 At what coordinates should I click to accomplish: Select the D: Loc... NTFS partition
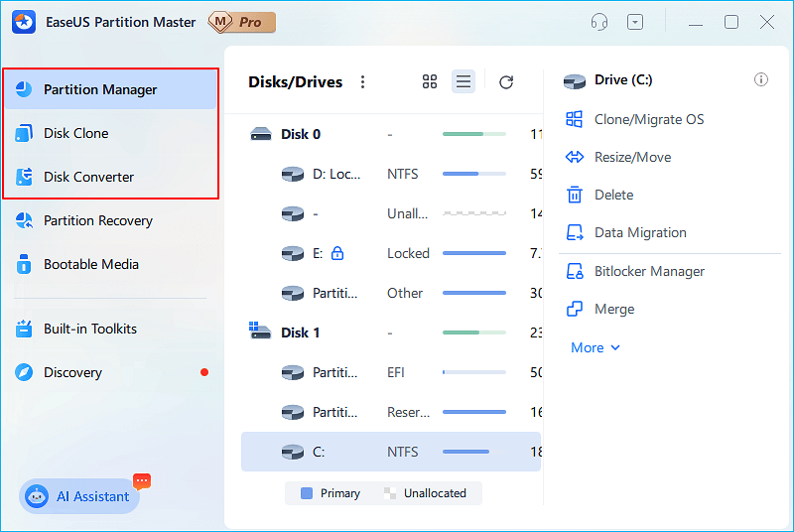(391, 174)
